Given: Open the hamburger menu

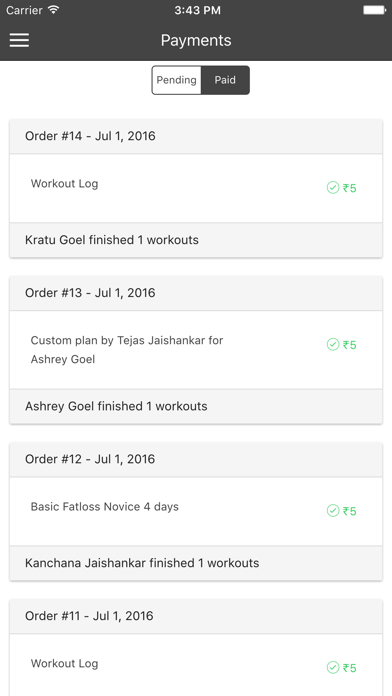Looking at the screenshot, I should click(x=20, y=40).
